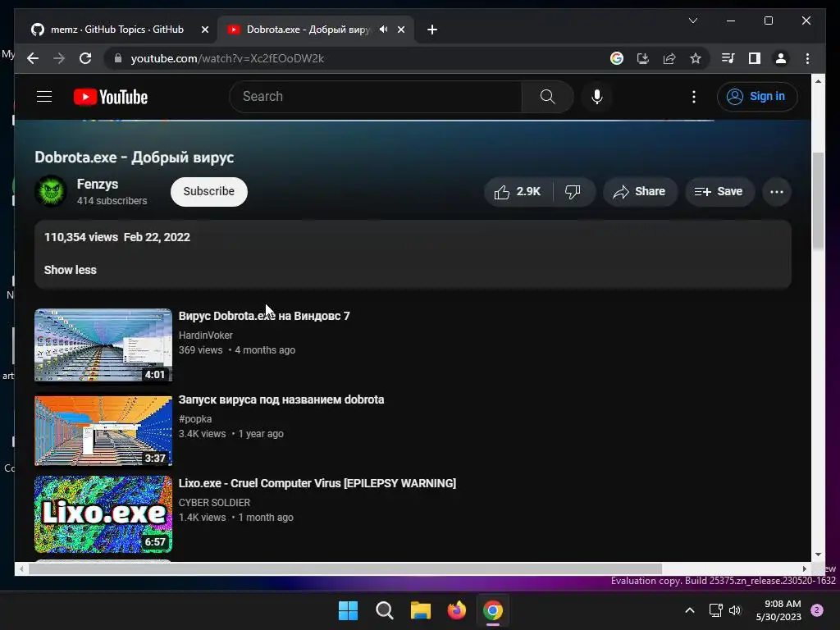840x630 pixels.
Task: Click the vertical scrollbar thumb
Action: click(818, 201)
